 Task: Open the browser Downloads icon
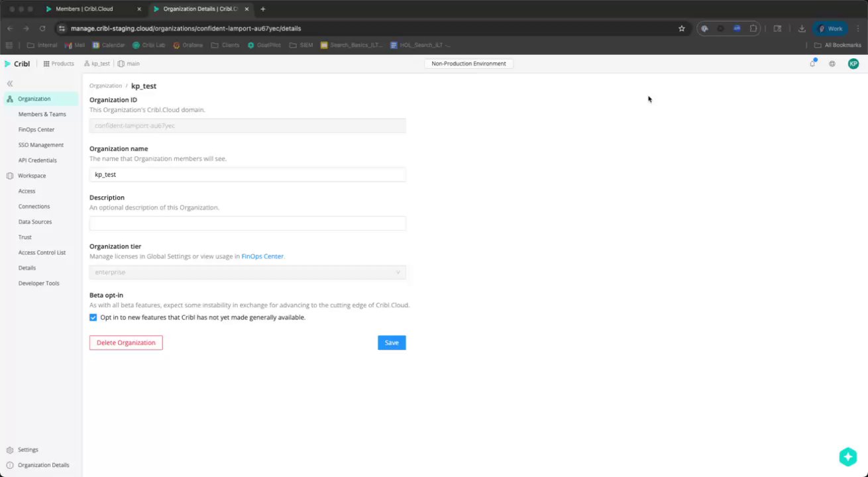[801, 28]
